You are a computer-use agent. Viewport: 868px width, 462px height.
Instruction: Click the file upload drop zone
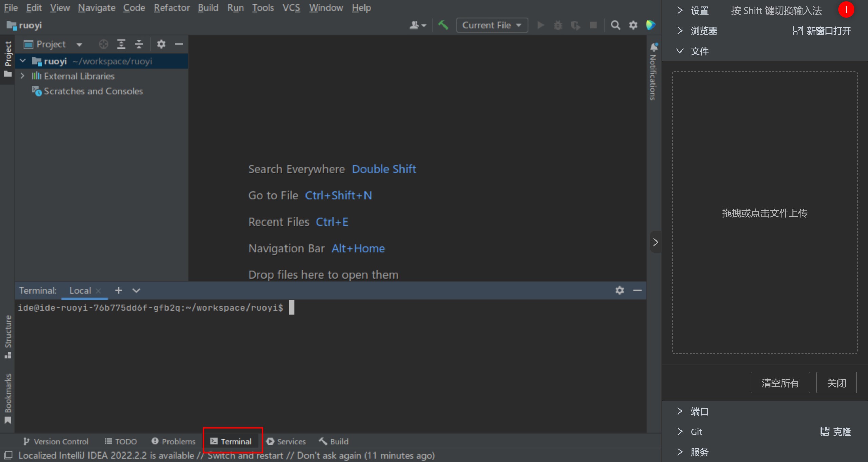point(765,213)
